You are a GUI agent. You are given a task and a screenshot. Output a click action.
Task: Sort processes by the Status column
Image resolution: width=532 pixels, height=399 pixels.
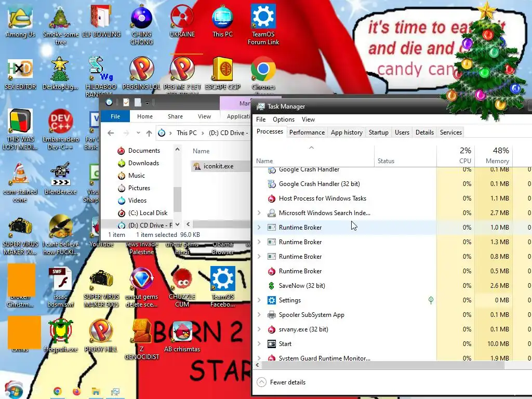tap(405, 156)
